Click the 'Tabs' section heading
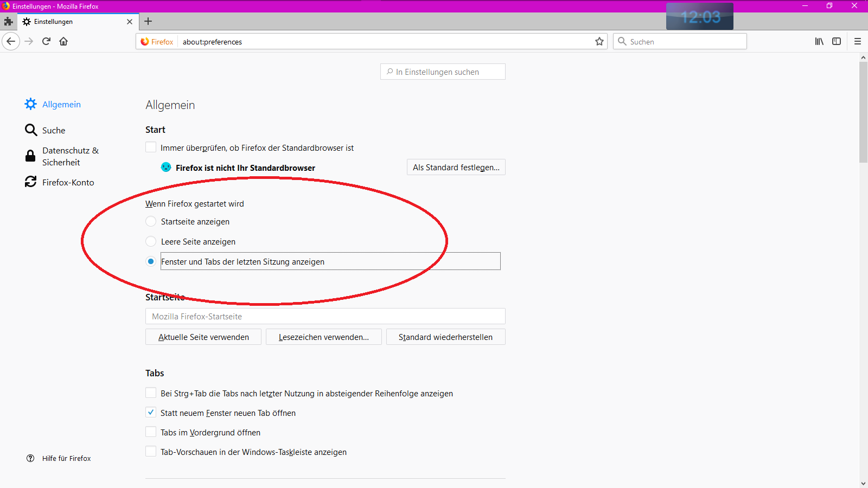Image resolution: width=868 pixels, height=488 pixels. tap(155, 373)
